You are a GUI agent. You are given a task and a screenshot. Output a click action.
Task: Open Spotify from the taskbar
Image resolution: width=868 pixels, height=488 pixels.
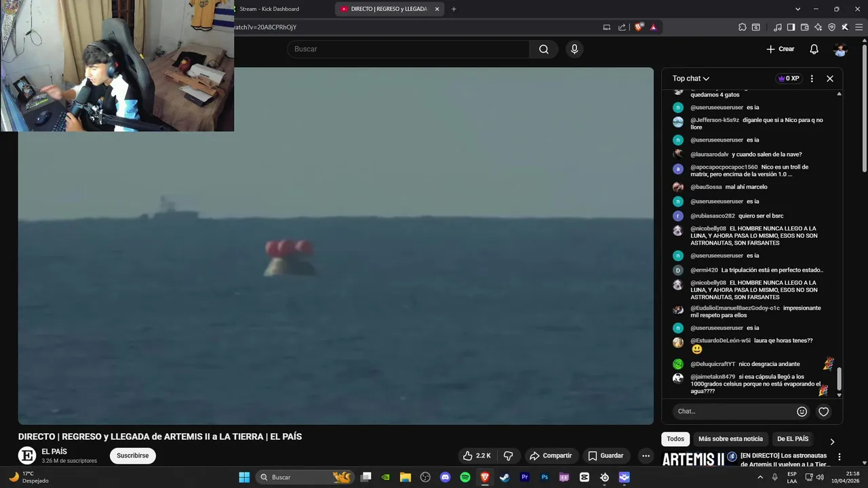tap(465, 477)
